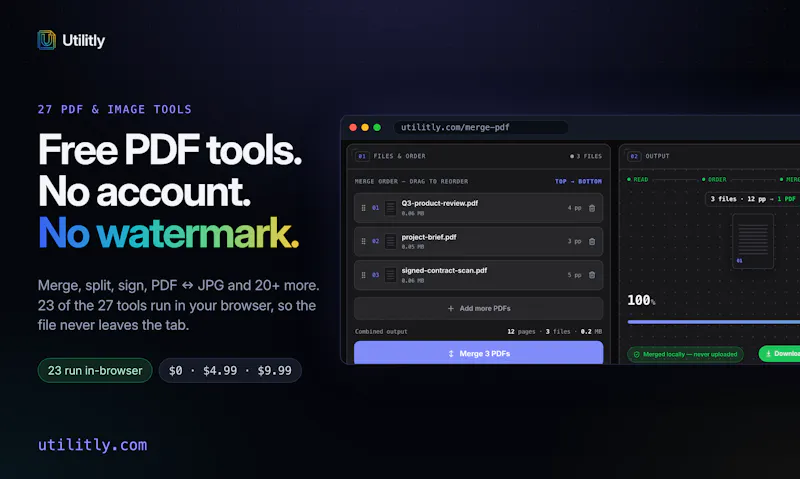Click the $0 · $4.99 · $9.99 pricing pill
This screenshot has width=800, height=479.
[x=230, y=370]
